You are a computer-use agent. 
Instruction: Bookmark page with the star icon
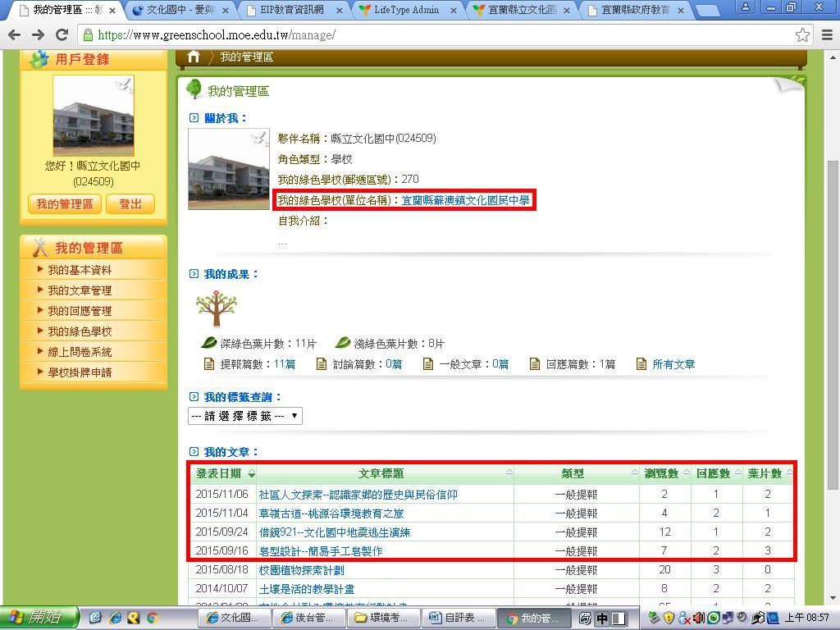[802, 34]
